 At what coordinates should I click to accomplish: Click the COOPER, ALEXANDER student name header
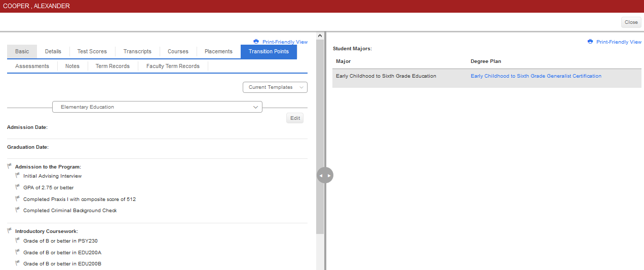[x=36, y=6]
